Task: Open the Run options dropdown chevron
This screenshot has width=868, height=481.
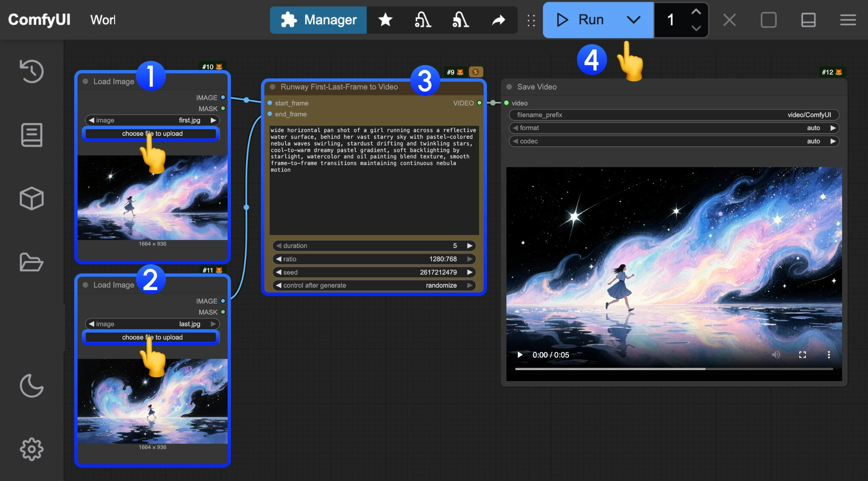Action: pos(632,20)
